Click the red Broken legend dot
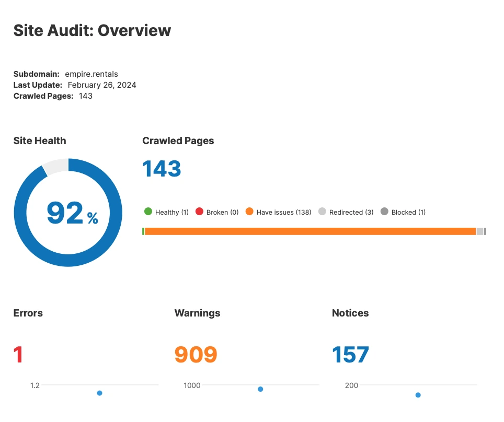504x422 pixels. (199, 212)
